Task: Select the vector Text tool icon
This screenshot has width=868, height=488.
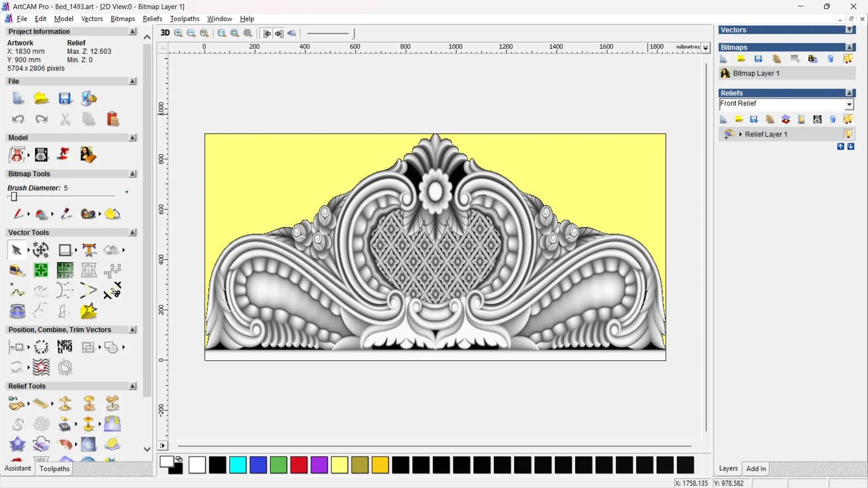Action: pyautogui.click(x=89, y=250)
